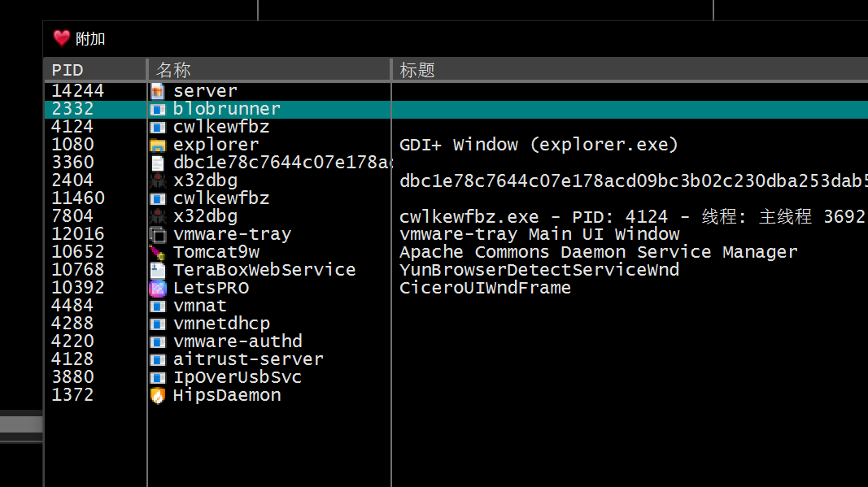868x487 pixels.
Task: Select the process name 'explorer'
Action: pyautogui.click(x=216, y=145)
